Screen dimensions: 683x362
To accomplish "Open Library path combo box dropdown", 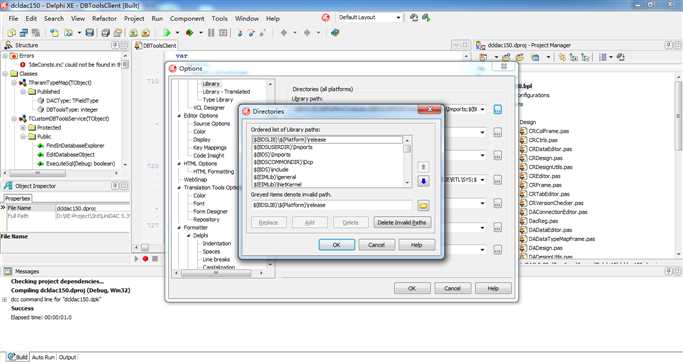I will pyautogui.click(x=482, y=109).
